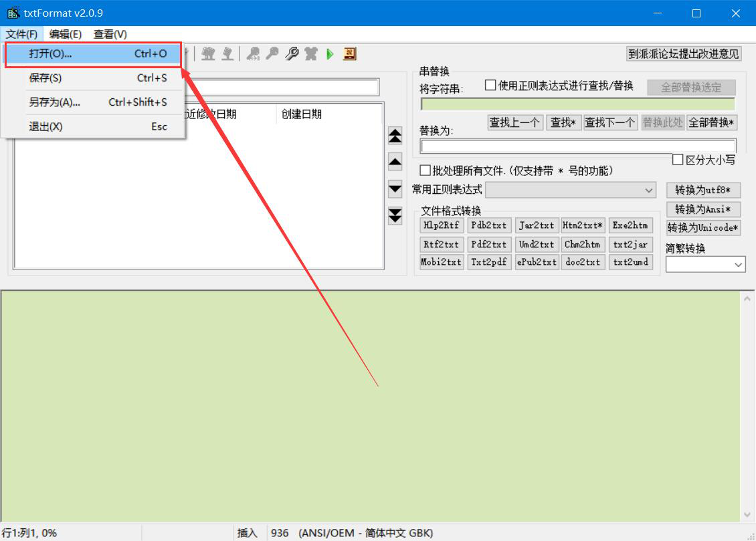Click the txtFormat app icon in title bar

[13, 13]
